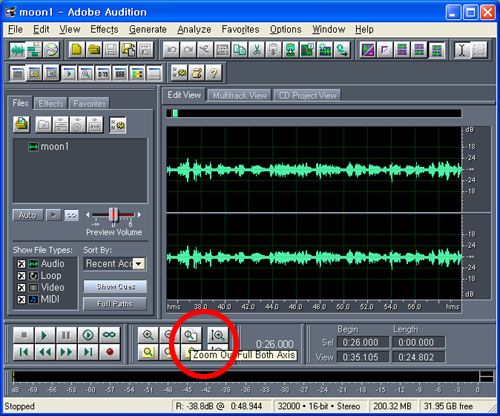500x416 pixels.
Task: Click the 0:15 time display toolbar icon
Action: [103, 73]
